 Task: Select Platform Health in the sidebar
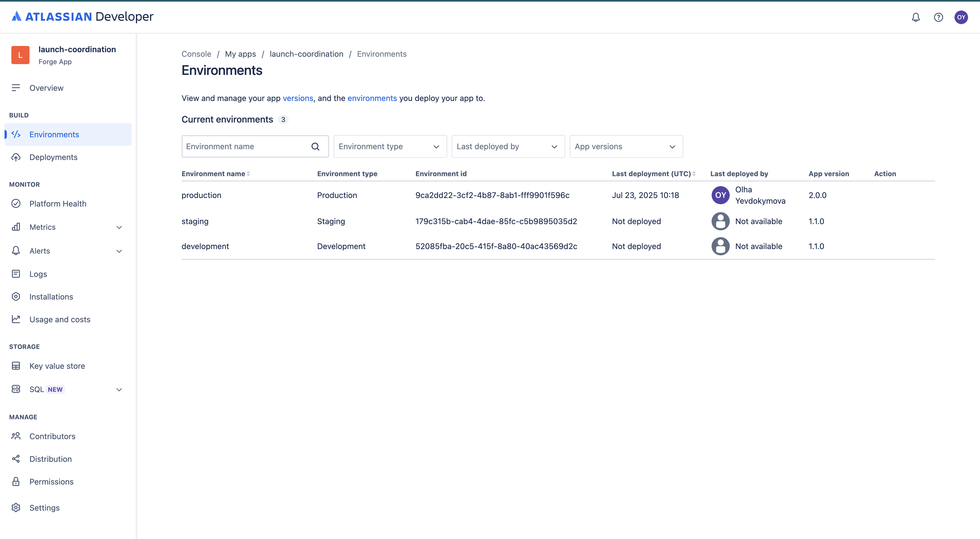pyautogui.click(x=58, y=203)
